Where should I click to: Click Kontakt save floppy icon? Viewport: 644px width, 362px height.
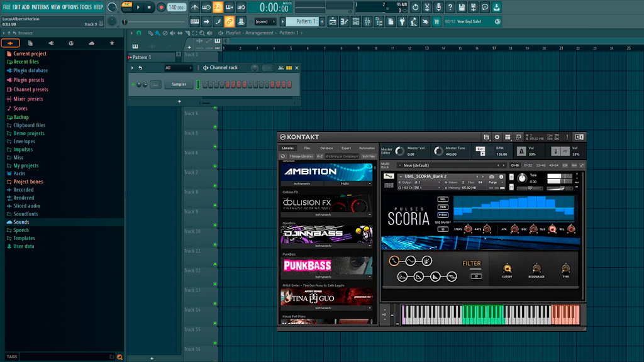tap(486, 137)
